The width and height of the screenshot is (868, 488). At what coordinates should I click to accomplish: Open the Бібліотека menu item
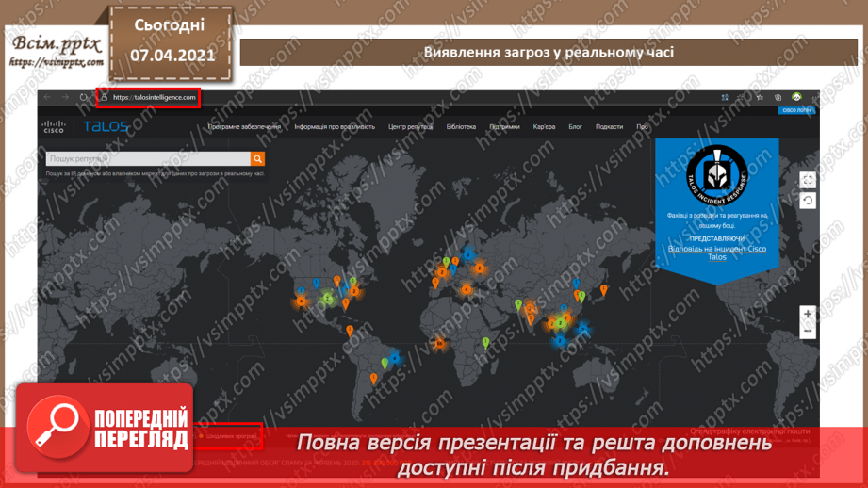[x=461, y=126]
